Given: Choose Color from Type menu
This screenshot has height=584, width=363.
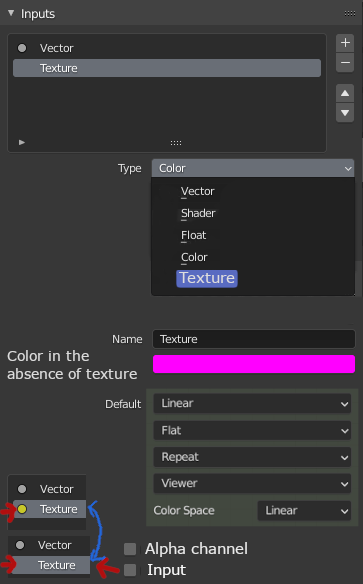Looking at the screenshot, I should pyautogui.click(x=194, y=257).
